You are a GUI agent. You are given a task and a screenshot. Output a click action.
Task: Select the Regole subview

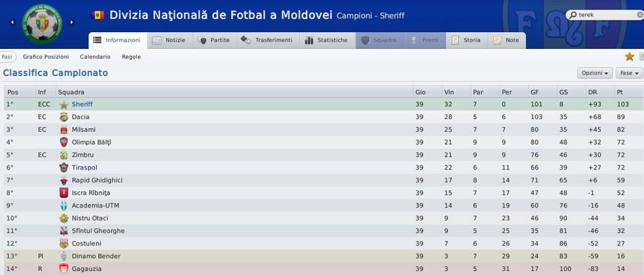click(x=132, y=57)
